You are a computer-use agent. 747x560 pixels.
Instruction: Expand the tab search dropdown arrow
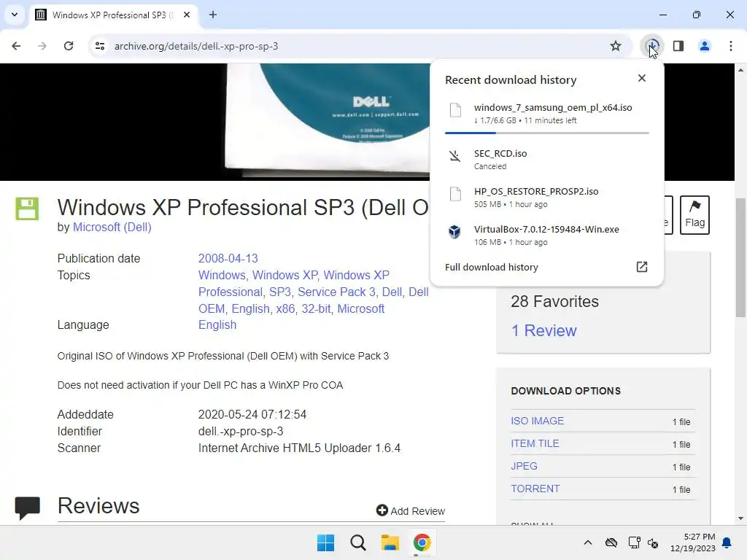tap(15, 15)
